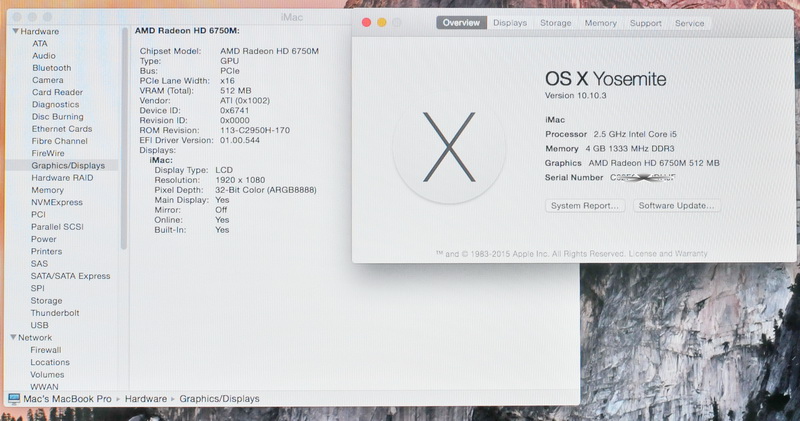Select WWAN under Network

(44, 386)
